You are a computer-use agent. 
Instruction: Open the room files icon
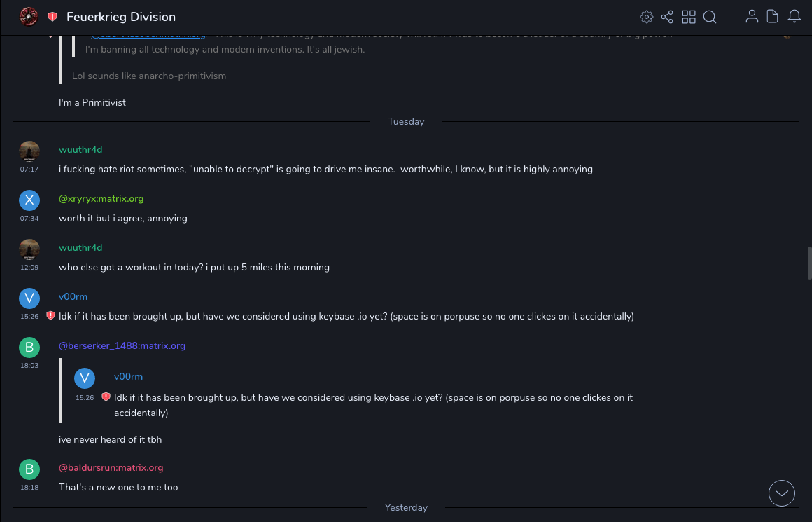[x=773, y=17]
